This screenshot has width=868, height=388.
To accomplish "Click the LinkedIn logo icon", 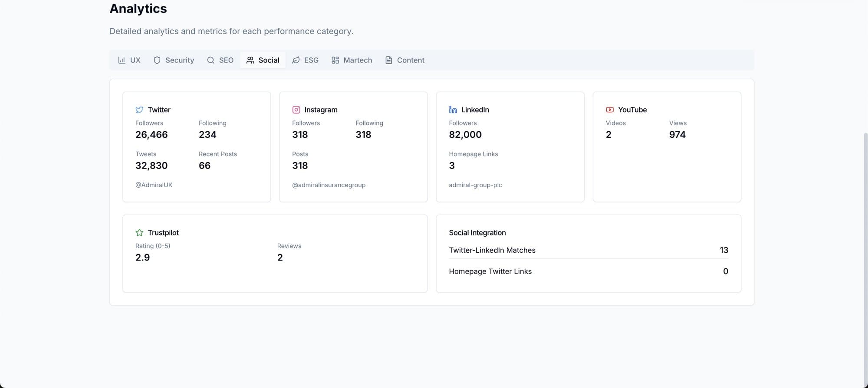I will (x=453, y=110).
